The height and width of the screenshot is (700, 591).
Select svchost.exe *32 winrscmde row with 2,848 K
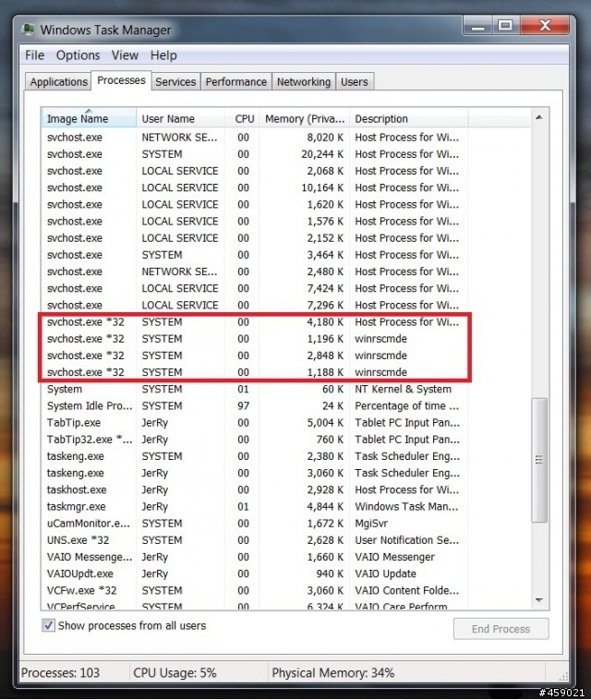click(x=255, y=356)
